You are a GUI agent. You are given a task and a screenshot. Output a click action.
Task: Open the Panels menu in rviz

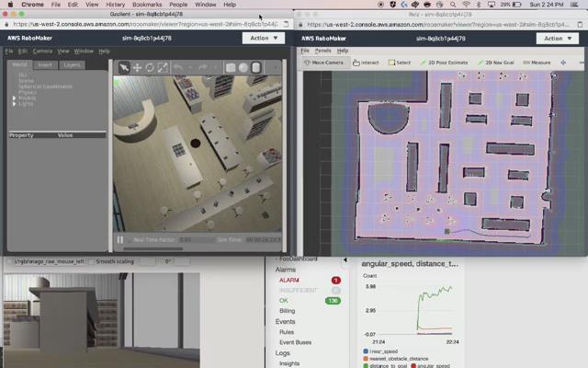pyautogui.click(x=322, y=51)
